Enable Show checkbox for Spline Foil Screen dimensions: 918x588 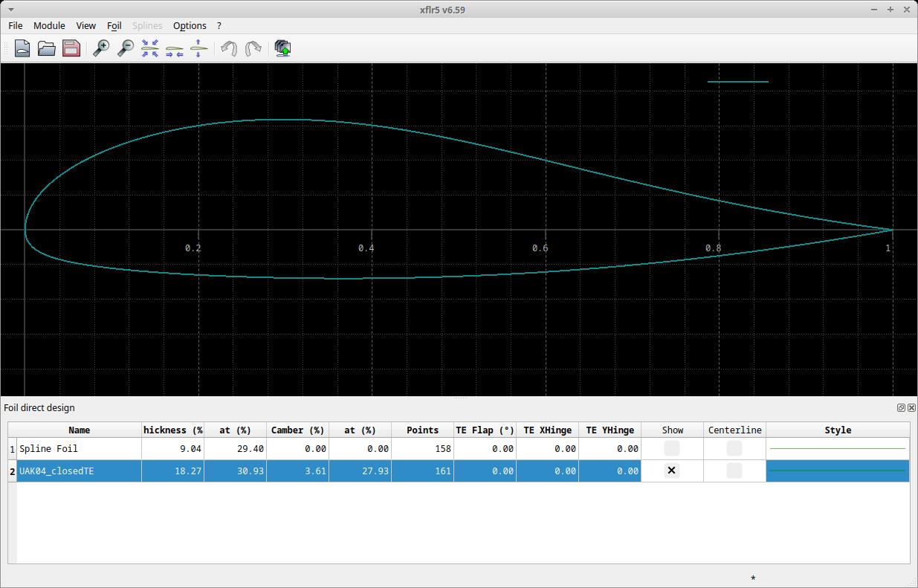(672, 448)
